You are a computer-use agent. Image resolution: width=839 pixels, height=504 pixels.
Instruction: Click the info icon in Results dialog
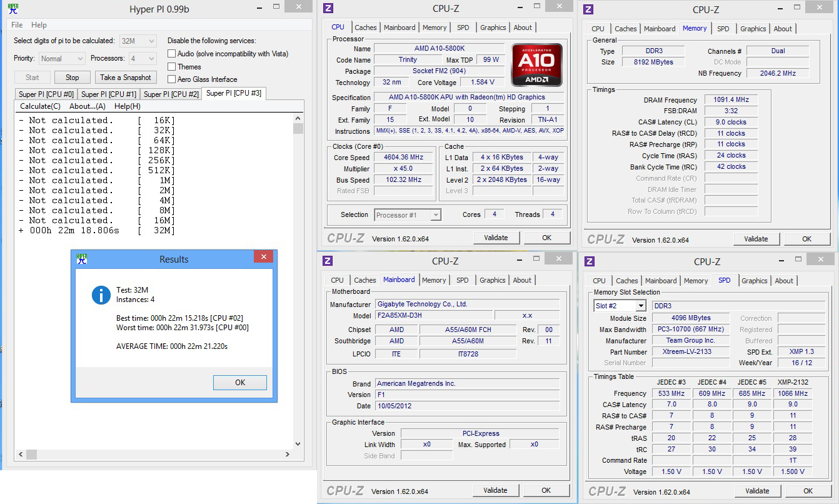coord(101,295)
